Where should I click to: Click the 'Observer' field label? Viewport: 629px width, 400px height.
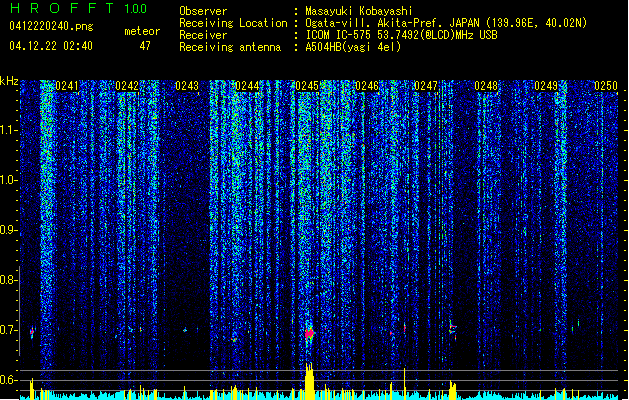coord(203,11)
